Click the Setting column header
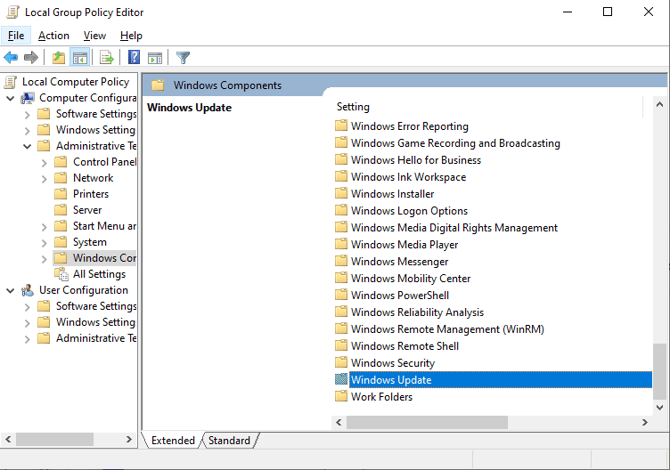Viewport: 670px width, 470px height. pos(353,107)
